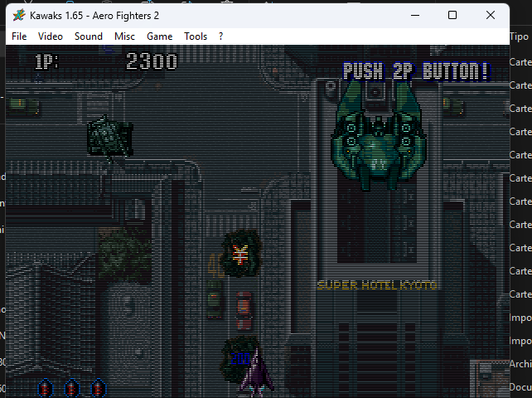
Task: Click the Tipo column header in background window
Action: (519, 36)
